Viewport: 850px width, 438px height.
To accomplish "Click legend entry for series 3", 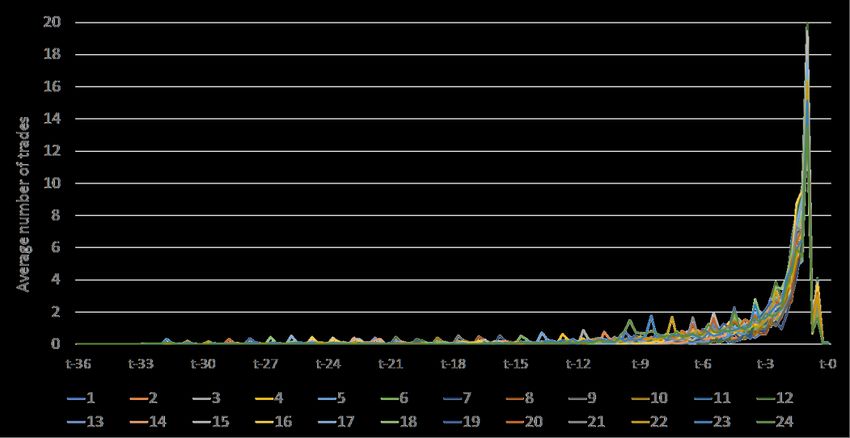I will coord(207,398).
